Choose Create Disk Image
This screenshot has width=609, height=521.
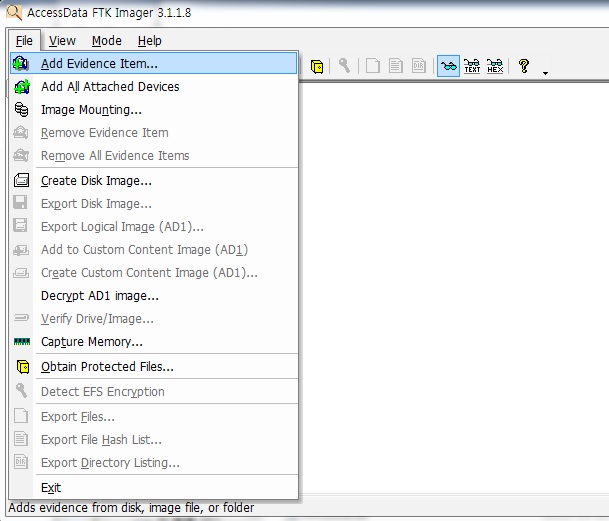(x=153, y=181)
